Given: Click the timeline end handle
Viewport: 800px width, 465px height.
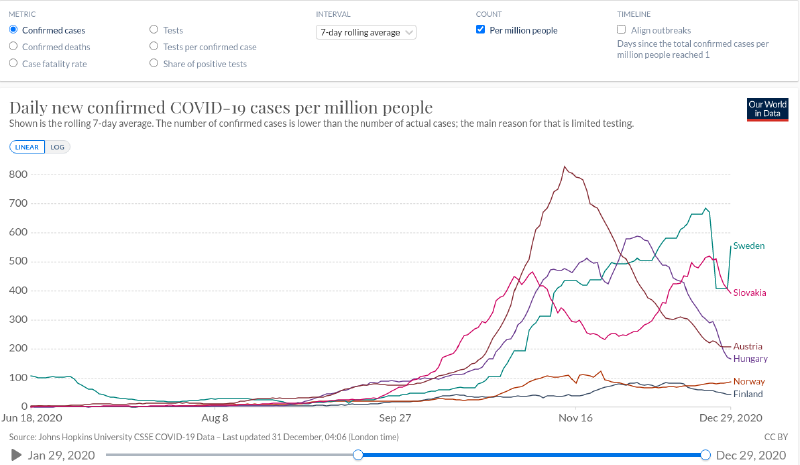Looking at the screenshot, I should pos(706,455).
